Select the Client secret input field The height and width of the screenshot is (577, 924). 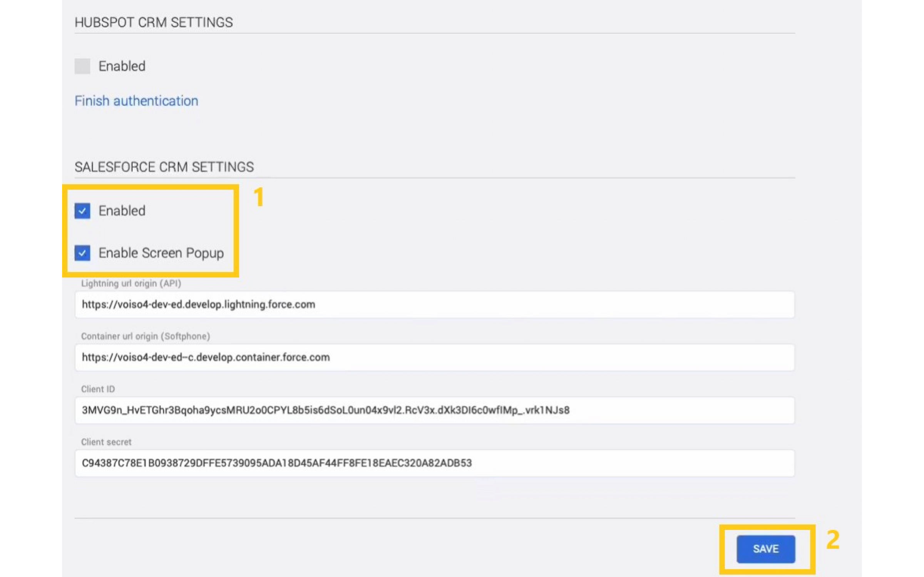click(x=435, y=463)
